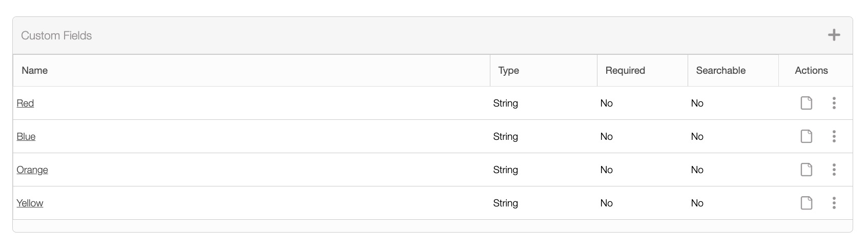Click the Searchable column header

pyautogui.click(x=720, y=71)
